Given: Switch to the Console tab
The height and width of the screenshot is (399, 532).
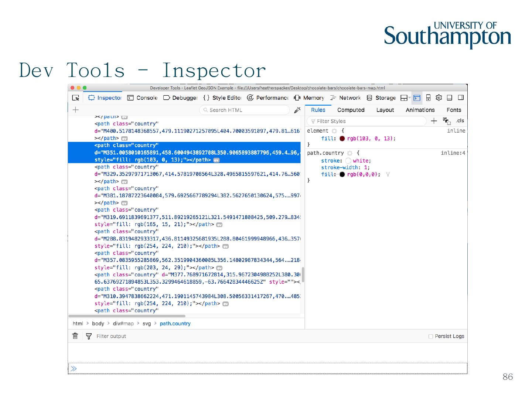Looking at the screenshot, I should (143, 98).
